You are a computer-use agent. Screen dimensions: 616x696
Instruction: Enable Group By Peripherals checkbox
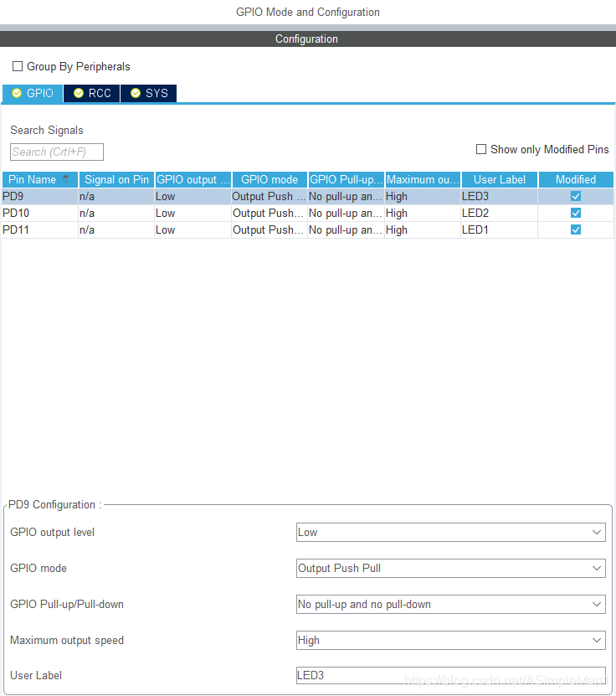(18, 66)
